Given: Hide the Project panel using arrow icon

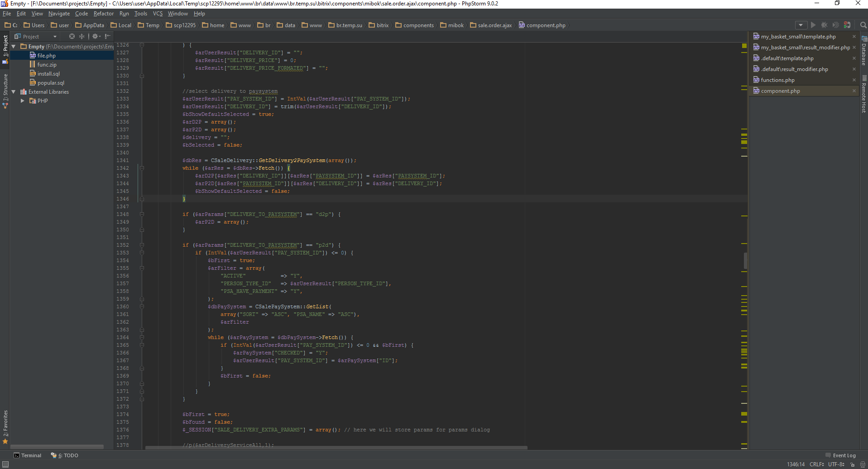Looking at the screenshot, I should click(x=107, y=36).
